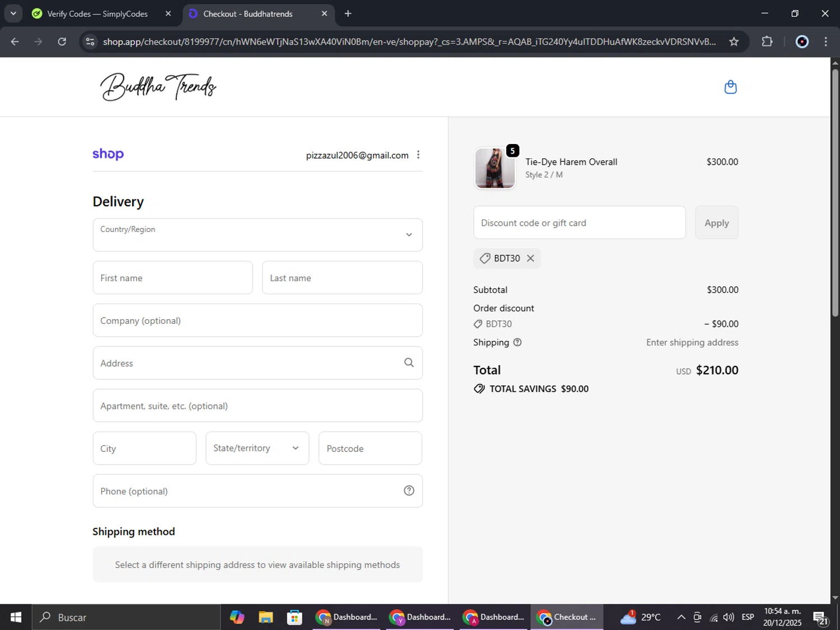
Task: Open weather widget showing 29°C
Action: coord(640,617)
